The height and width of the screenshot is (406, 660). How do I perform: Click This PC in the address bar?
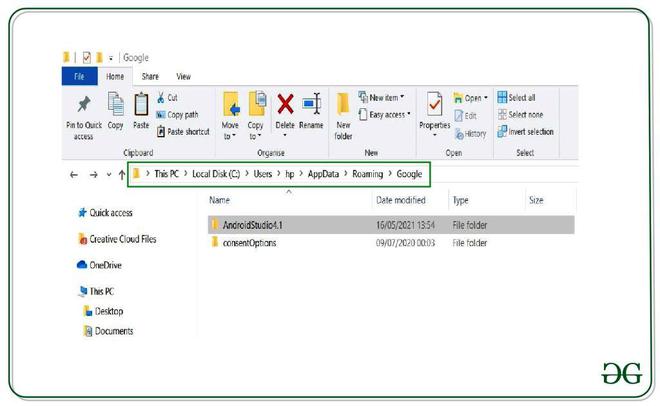pos(166,174)
